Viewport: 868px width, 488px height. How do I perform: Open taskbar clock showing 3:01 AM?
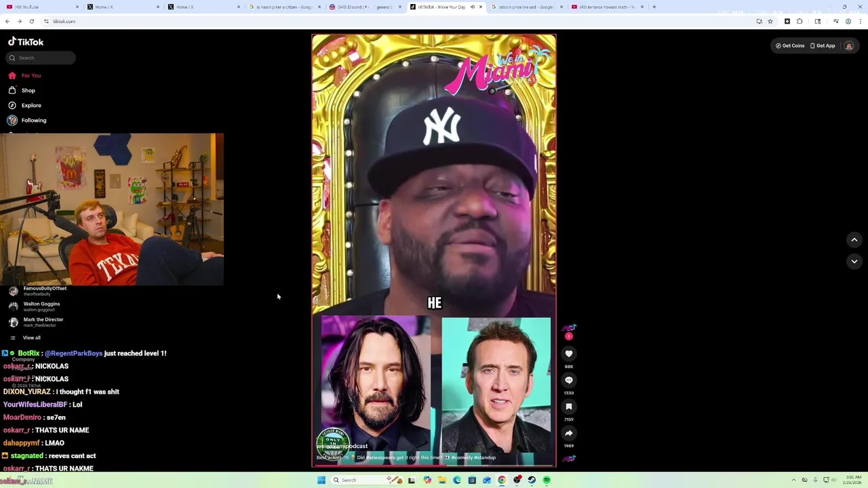point(853,480)
